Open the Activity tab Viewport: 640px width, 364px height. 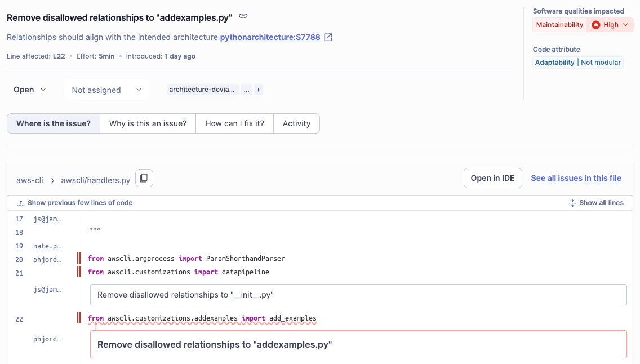(x=297, y=123)
